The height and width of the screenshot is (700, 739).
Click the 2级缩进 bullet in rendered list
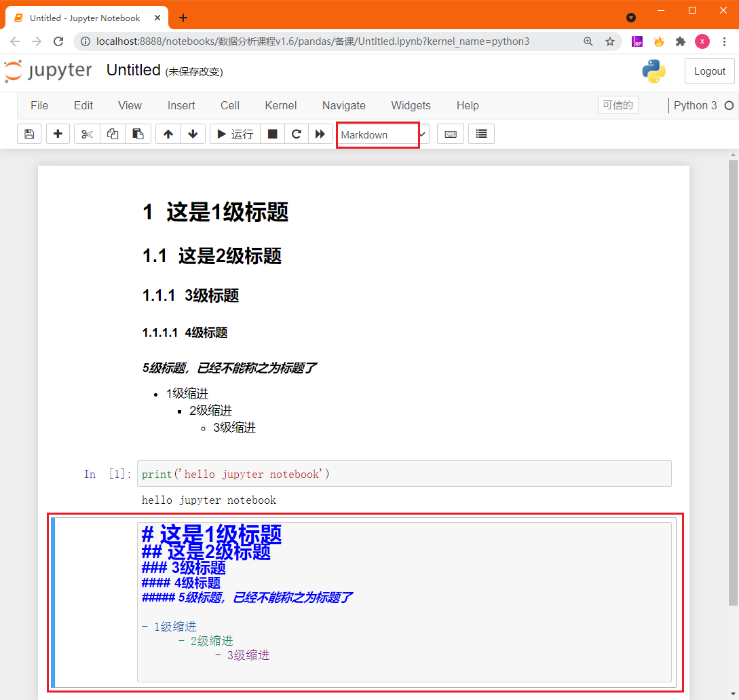[x=210, y=410]
